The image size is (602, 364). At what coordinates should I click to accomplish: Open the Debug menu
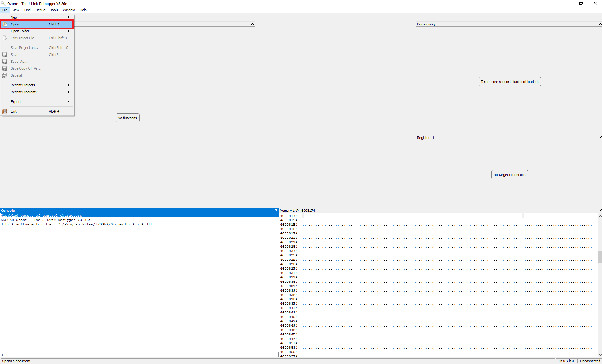click(x=40, y=10)
